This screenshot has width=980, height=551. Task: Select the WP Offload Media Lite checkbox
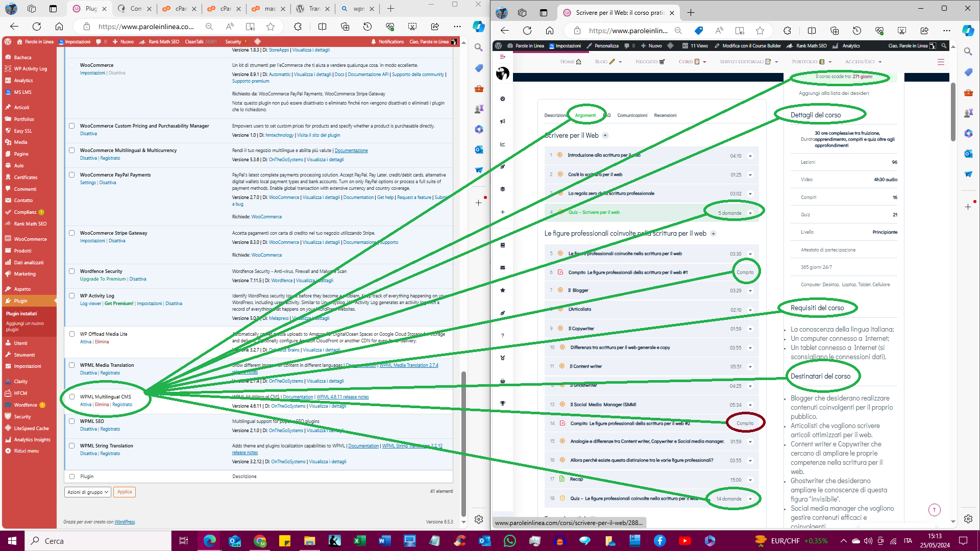pyautogui.click(x=72, y=334)
